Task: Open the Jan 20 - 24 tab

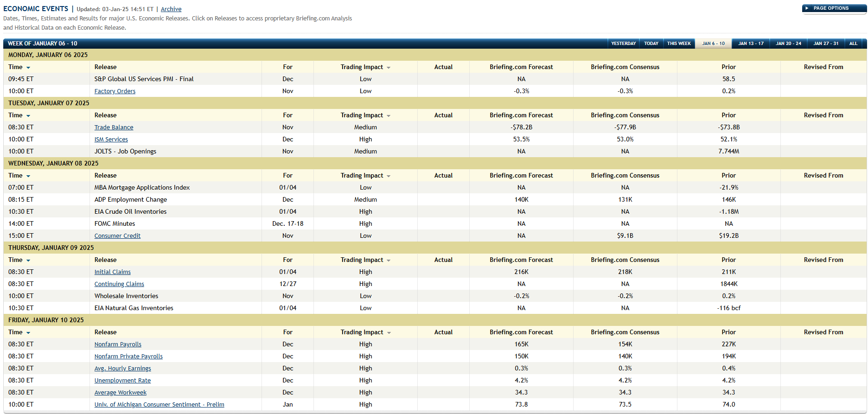Action: [x=788, y=44]
